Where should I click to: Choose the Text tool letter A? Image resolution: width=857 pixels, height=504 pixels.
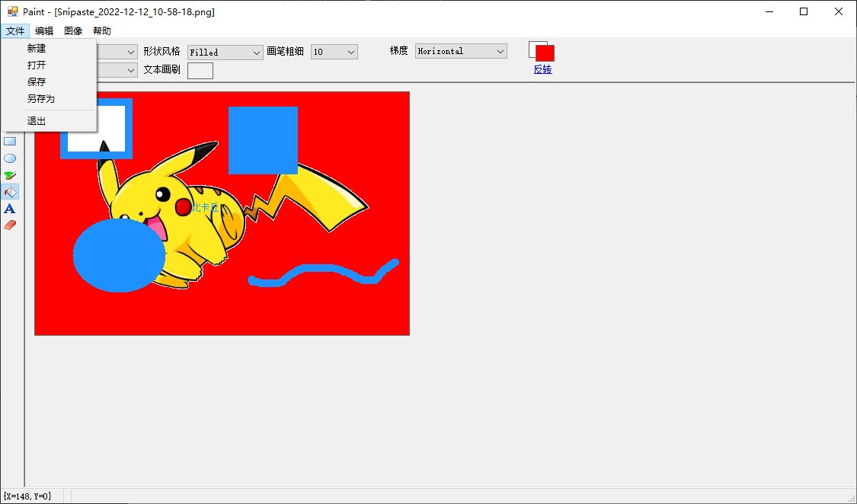[10, 209]
